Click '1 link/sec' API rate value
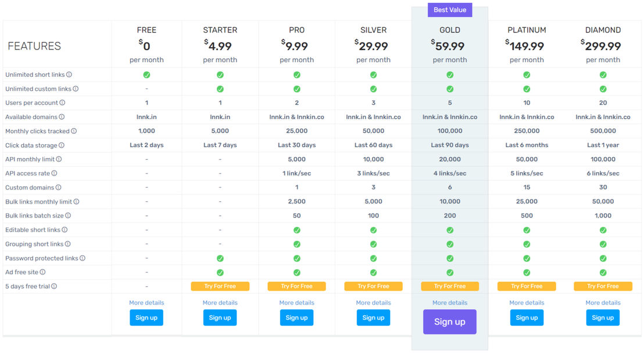Viewport: 644px width, 353px height. (297, 173)
